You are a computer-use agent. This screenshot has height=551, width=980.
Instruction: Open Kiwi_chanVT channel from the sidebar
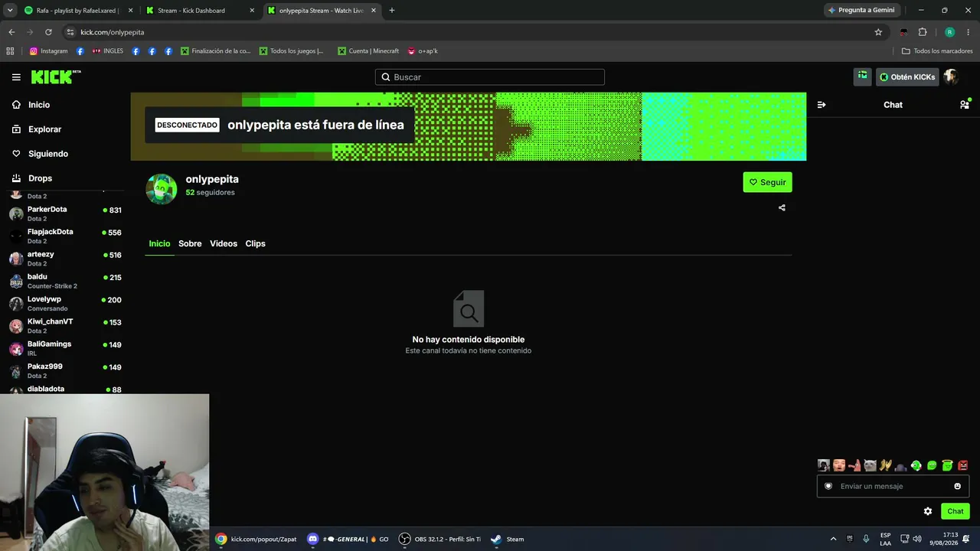click(65, 326)
